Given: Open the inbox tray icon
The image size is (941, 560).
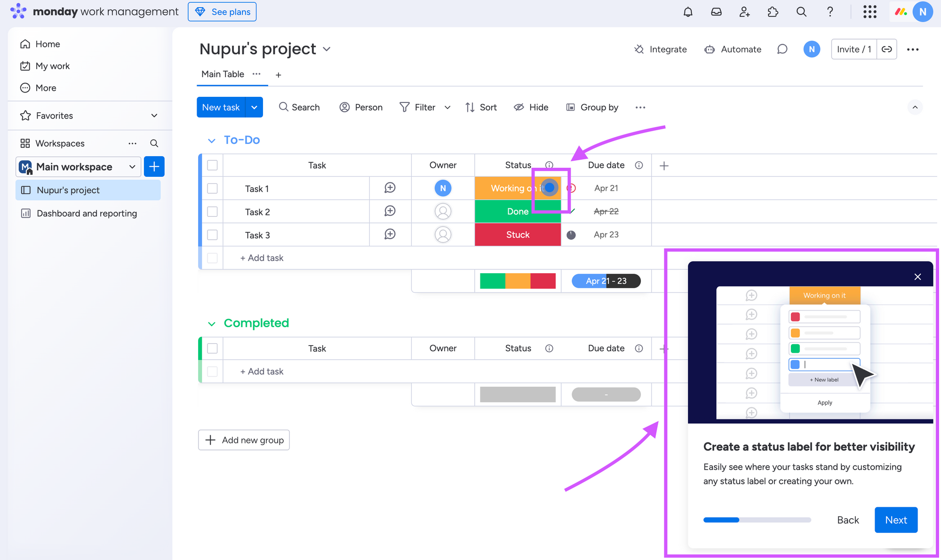Looking at the screenshot, I should [716, 12].
